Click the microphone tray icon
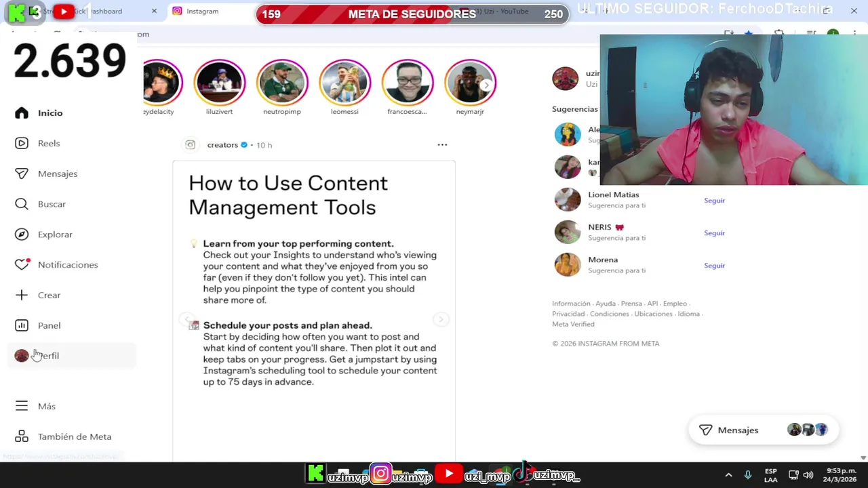 click(748, 475)
